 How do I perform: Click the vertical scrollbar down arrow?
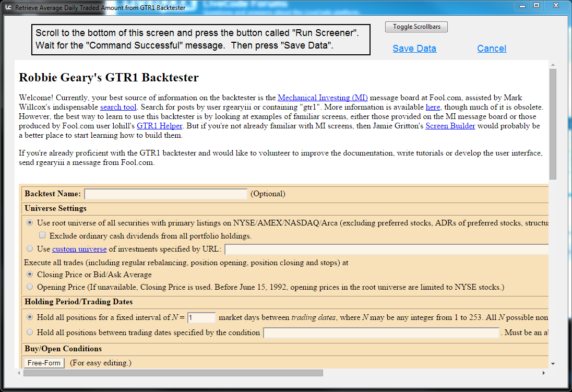(553, 363)
